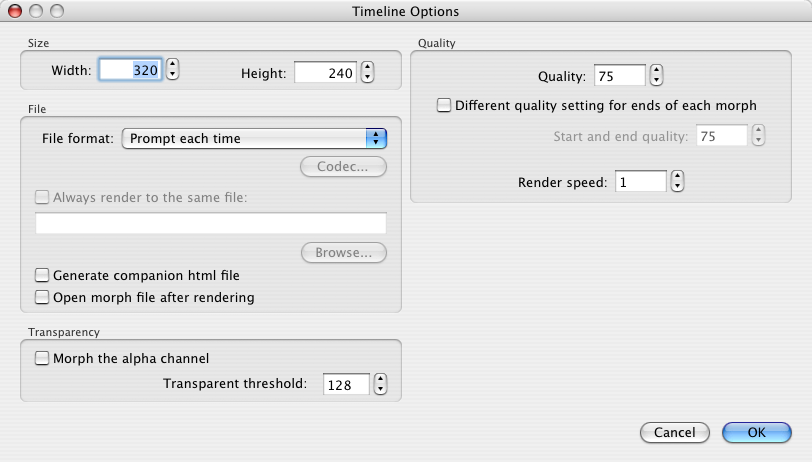Increase the Transparent threshold stepper value

[380, 378]
